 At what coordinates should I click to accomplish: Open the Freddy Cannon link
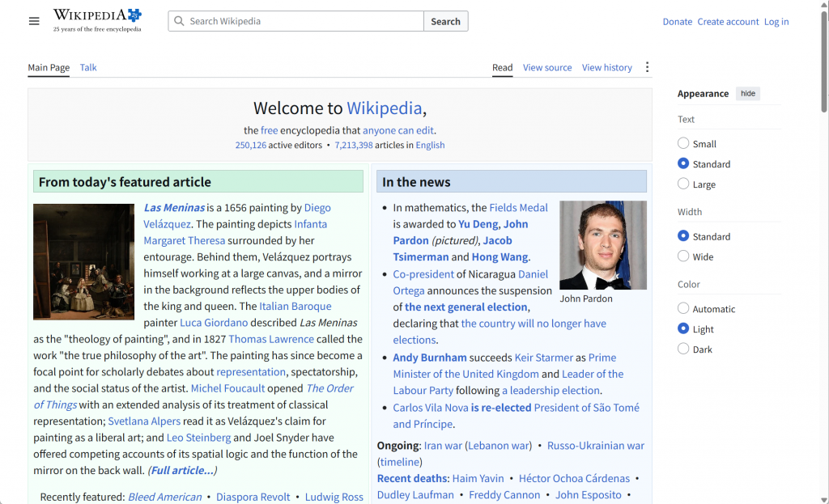[x=504, y=495]
